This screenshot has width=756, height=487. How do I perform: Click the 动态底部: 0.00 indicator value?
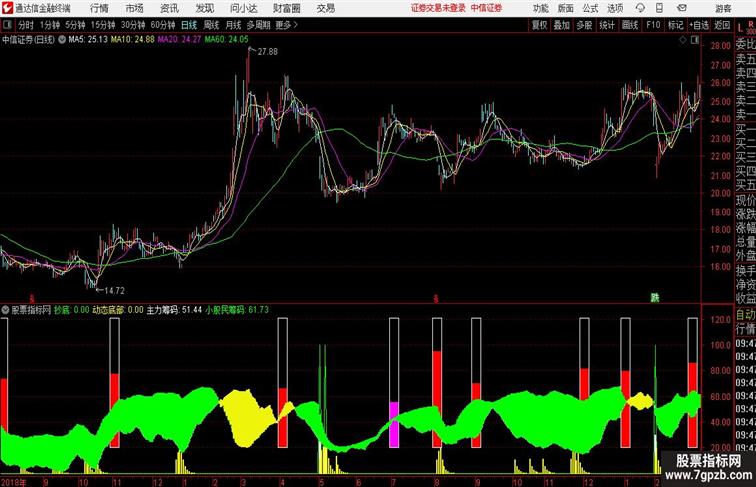point(118,310)
